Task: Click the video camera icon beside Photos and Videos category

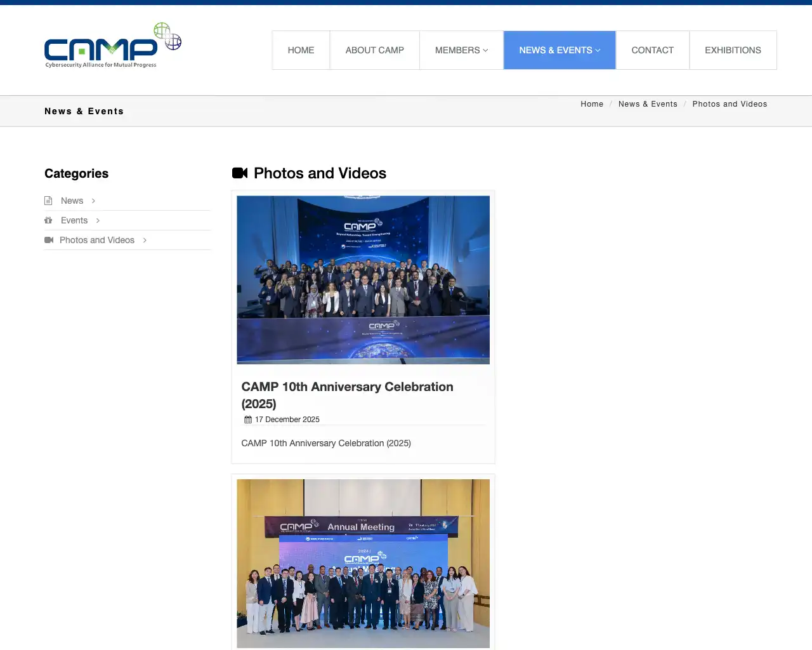Action: [49, 240]
